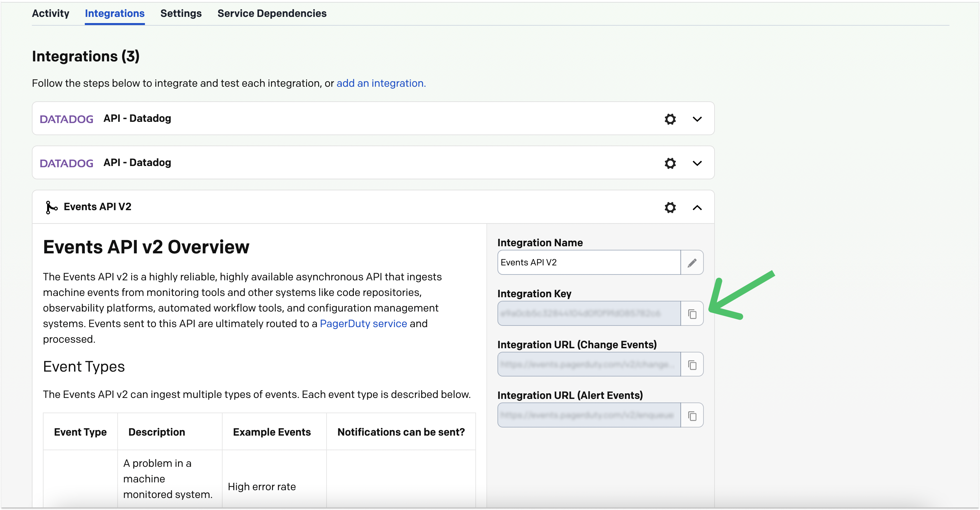The image size is (980, 510).
Task: Expand the second API - Datadog integration
Action: point(697,163)
